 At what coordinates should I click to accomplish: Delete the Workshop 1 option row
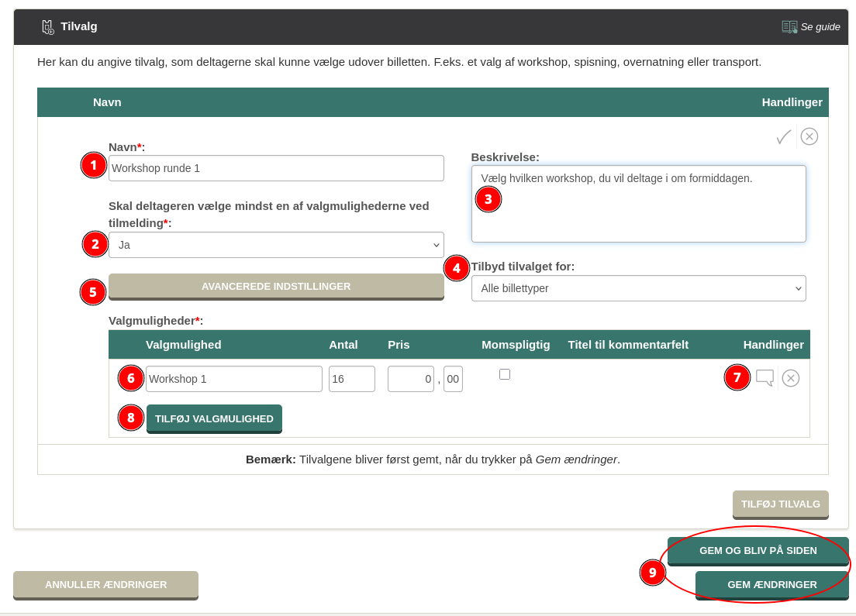point(791,378)
